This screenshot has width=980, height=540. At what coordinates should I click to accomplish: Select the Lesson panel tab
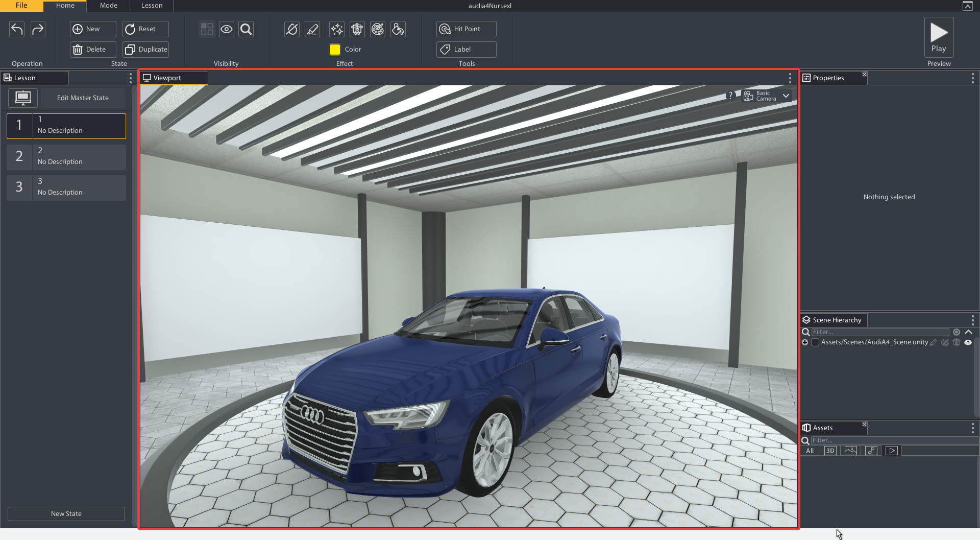35,78
